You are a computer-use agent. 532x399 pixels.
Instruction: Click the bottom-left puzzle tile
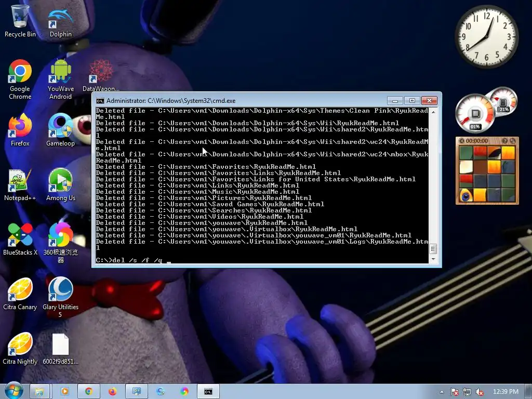(x=466, y=195)
